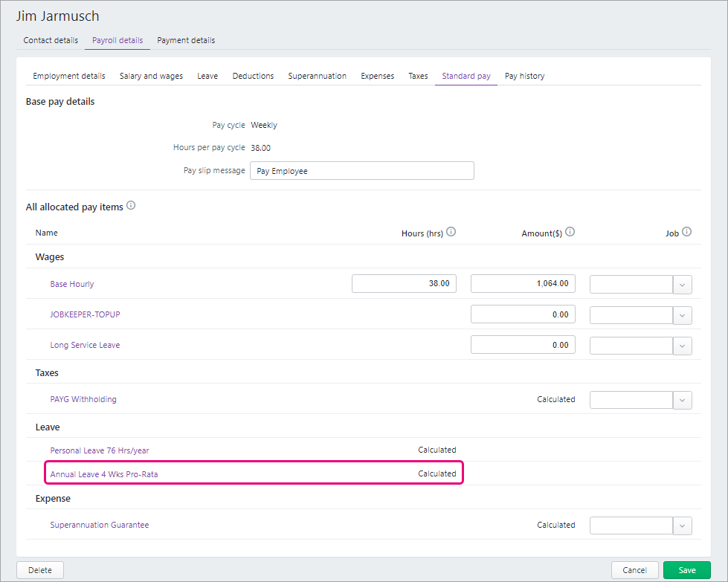Image resolution: width=728 pixels, height=582 pixels.
Task: Click the Cancel button
Action: pyautogui.click(x=634, y=570)
